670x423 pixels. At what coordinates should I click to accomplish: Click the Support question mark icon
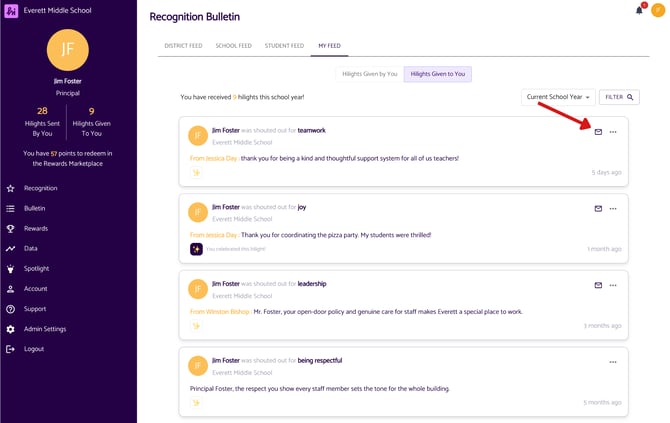[11, 309]
